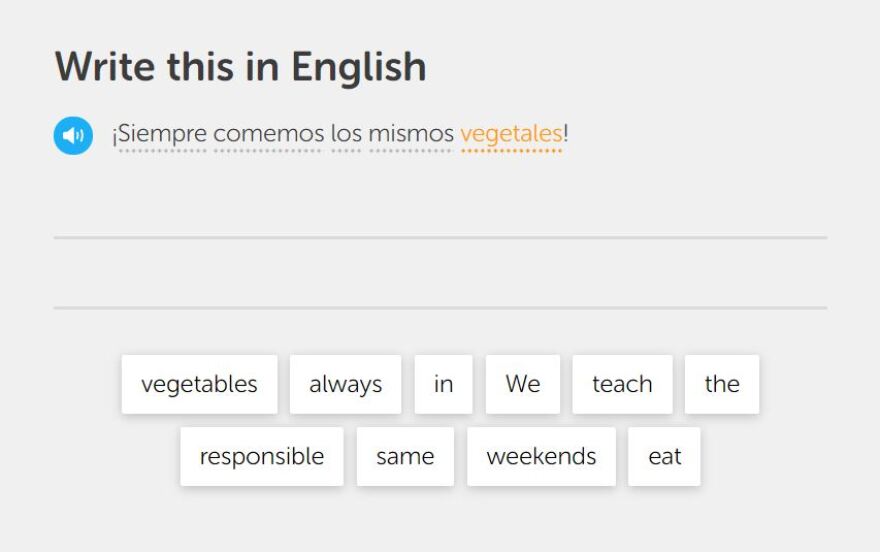Play the sentence audio with the speaker icon
The width and height of the screenshot is (880, 552).
click(x=73, y=136)
